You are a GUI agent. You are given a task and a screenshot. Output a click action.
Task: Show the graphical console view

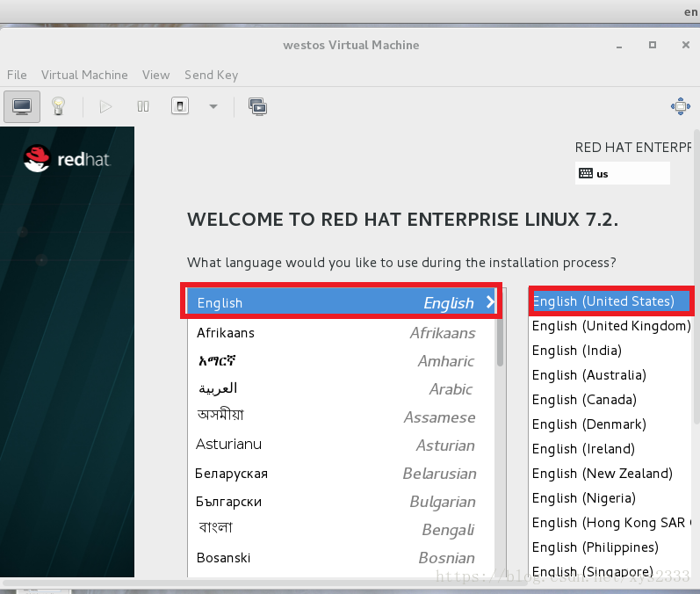coord(22,106)
